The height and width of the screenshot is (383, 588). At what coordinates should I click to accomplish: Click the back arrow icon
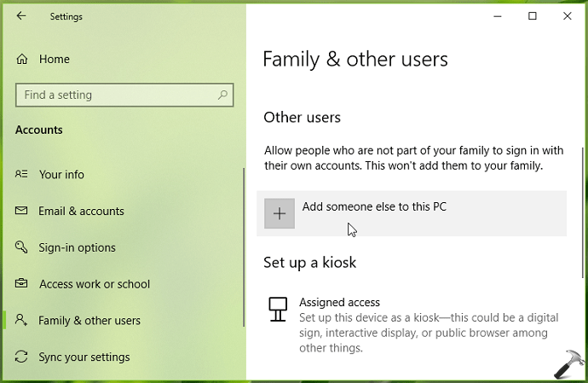tap(21, 16)
